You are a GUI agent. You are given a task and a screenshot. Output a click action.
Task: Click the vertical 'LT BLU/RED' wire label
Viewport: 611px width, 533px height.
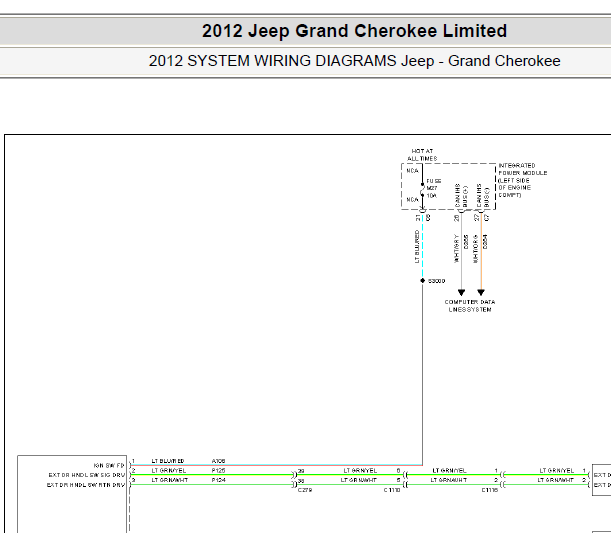[x=417, y=247]
